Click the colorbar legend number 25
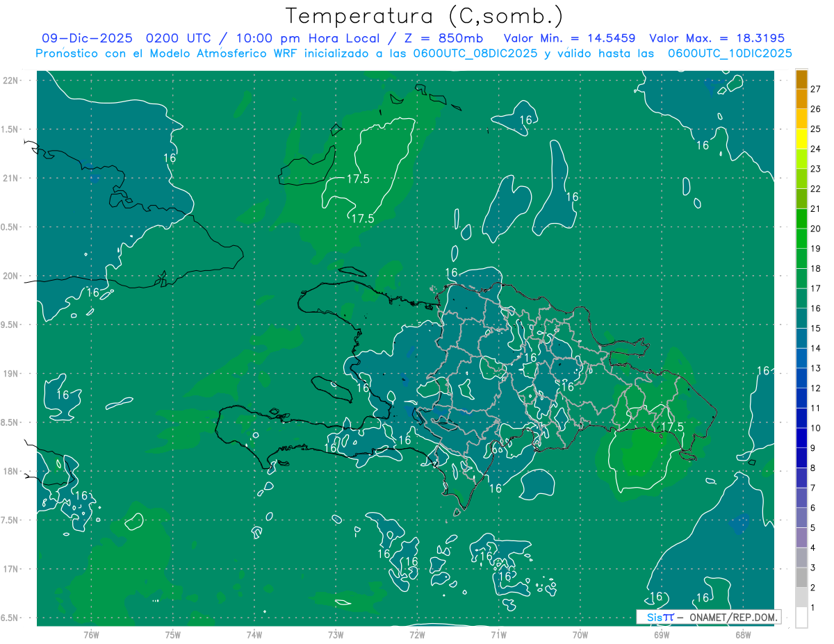The image size is (834, 644). pos(816,129)
